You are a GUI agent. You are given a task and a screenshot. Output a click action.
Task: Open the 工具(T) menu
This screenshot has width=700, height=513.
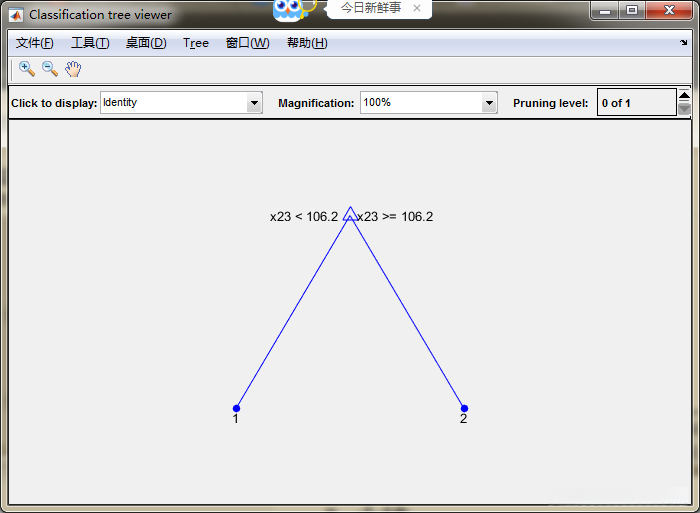click(x=90, y=43)
